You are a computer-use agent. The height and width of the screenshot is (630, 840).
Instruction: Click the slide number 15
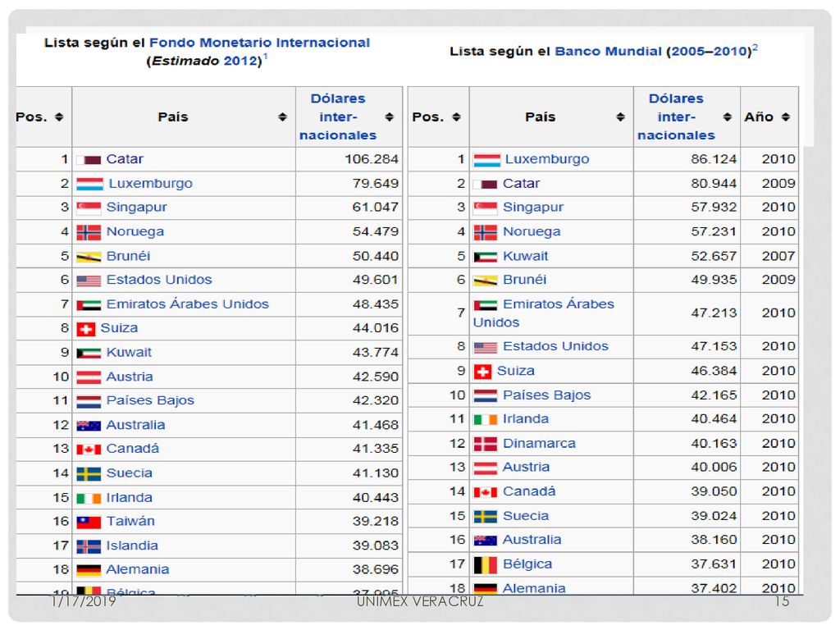click(782, 601)
